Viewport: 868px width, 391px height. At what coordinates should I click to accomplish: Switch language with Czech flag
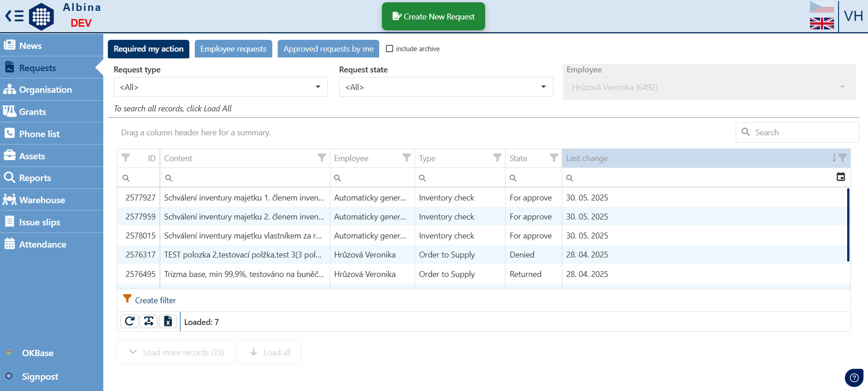pos(822,7)
